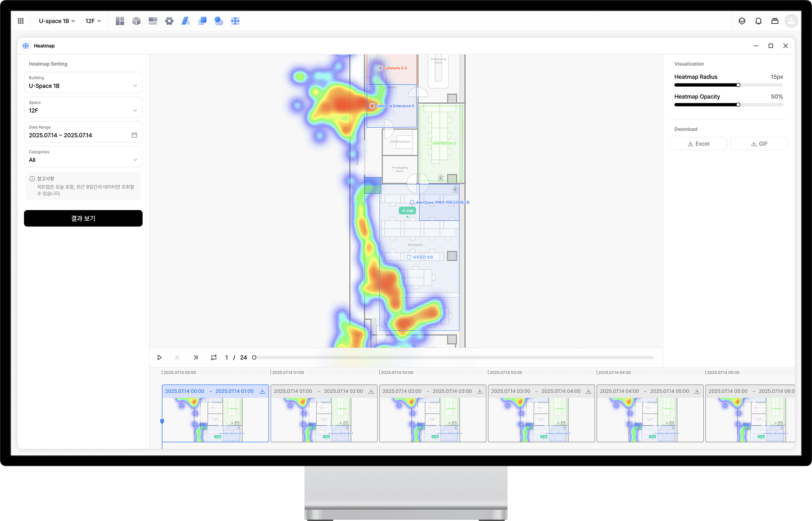Skip to the next heatmap frame
This screenshot has height=521, width=812.
pyautogui.click(x=195, y=357)
